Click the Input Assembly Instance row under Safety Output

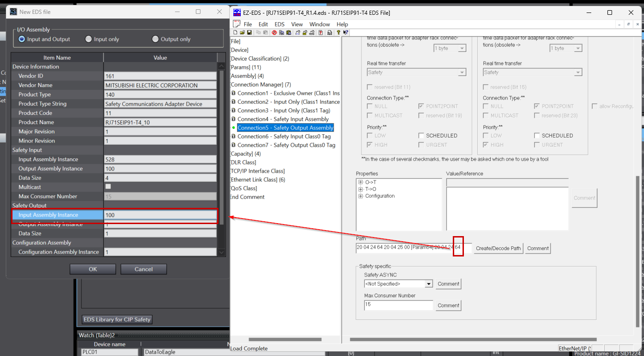click(114, 215)
